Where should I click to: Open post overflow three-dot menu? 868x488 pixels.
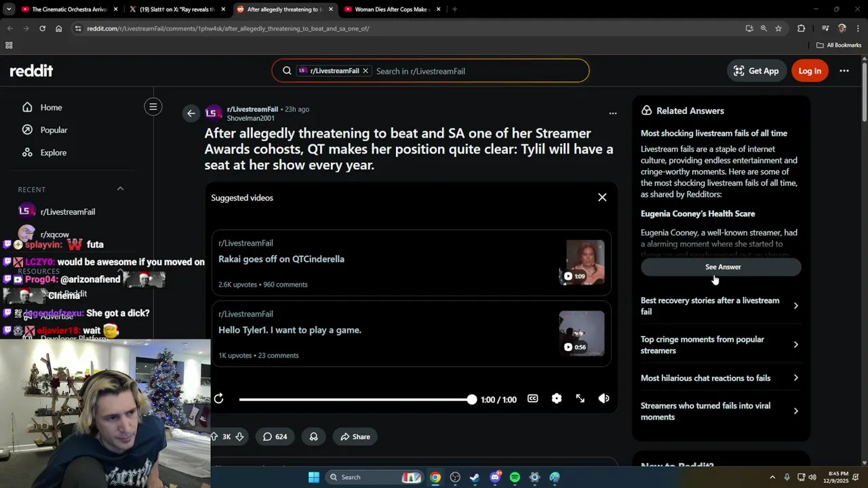coord(612,113)
